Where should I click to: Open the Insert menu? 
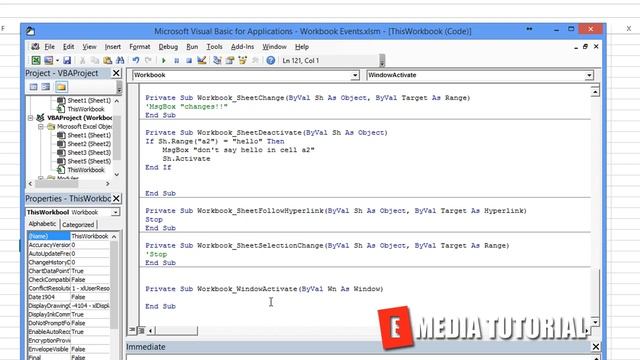[x=113, y=47]
